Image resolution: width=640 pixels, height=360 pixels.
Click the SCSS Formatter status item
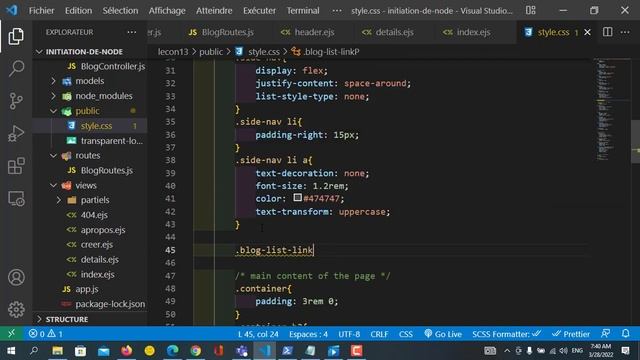506,334
